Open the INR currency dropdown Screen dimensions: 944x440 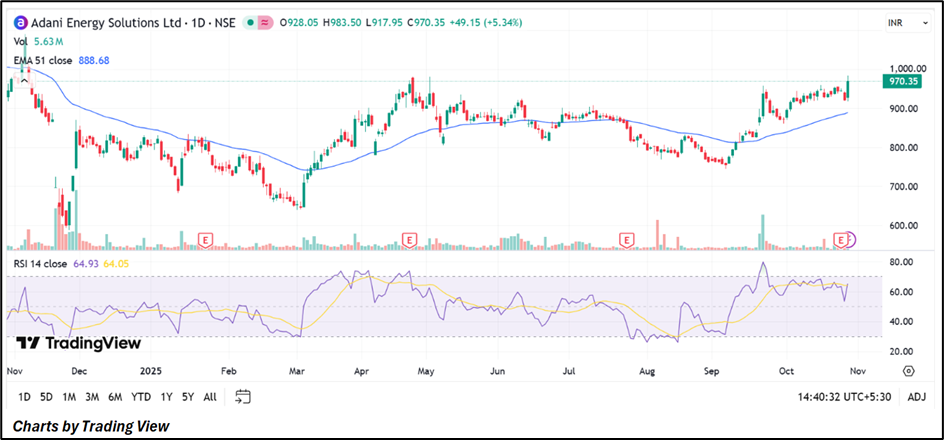[896, 22]
